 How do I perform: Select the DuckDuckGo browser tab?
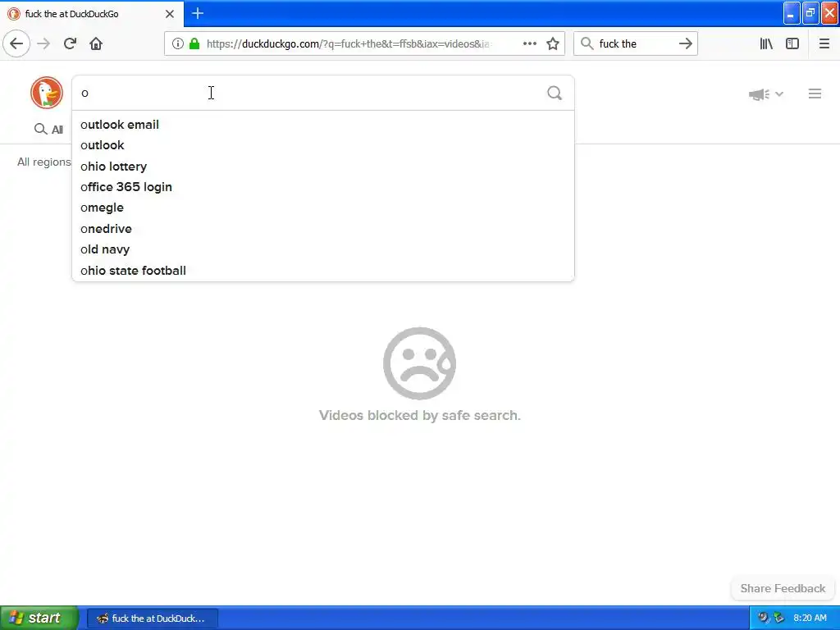[91, 14]
